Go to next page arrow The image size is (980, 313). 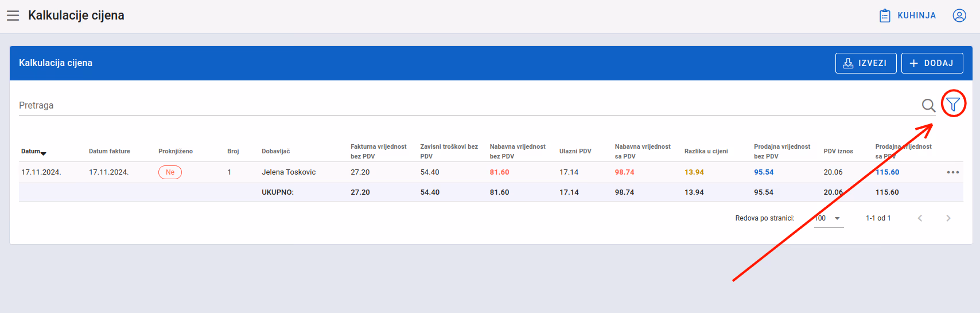(x=948, y=218)
